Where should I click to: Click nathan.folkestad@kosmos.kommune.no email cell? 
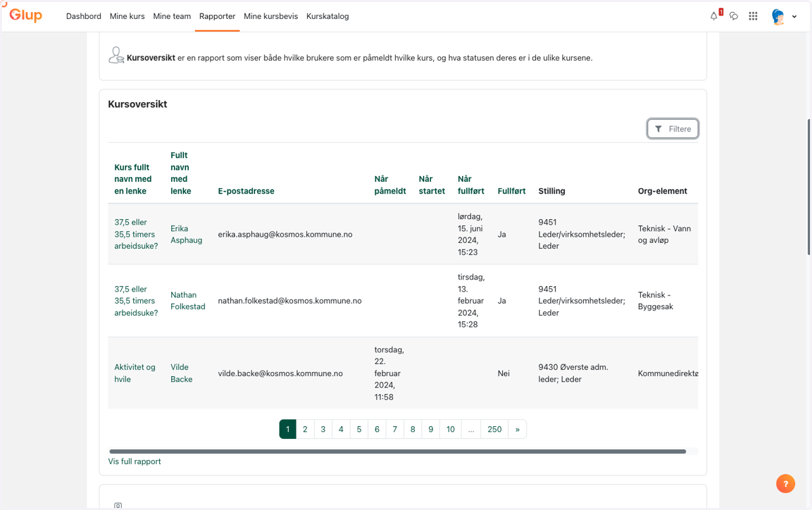290,301
